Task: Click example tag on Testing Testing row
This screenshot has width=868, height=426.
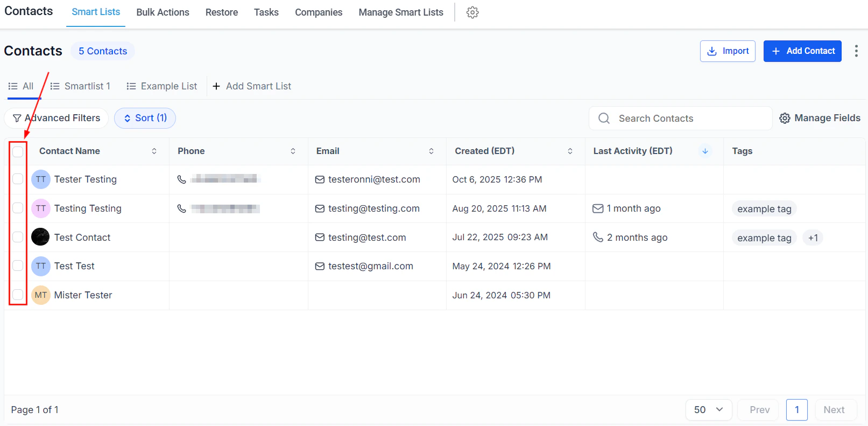Action: click(764, 209)
